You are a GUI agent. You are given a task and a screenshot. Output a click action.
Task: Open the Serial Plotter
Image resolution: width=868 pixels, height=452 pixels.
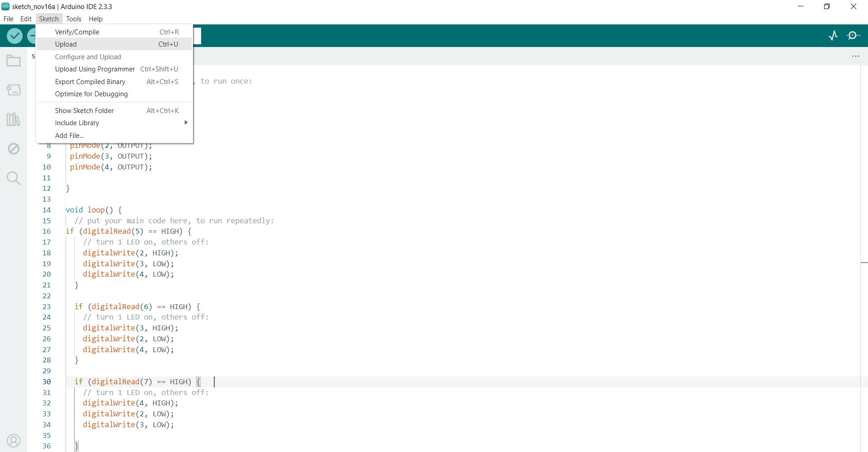click(x=833, y=36)
